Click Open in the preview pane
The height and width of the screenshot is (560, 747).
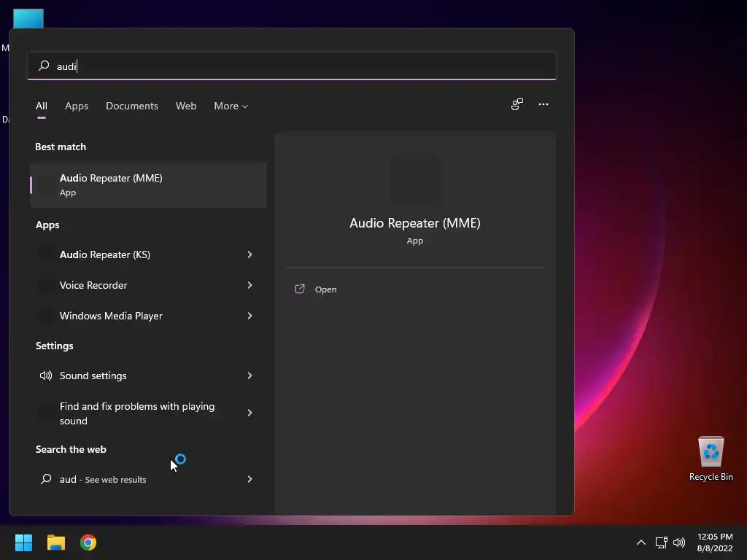325,289
